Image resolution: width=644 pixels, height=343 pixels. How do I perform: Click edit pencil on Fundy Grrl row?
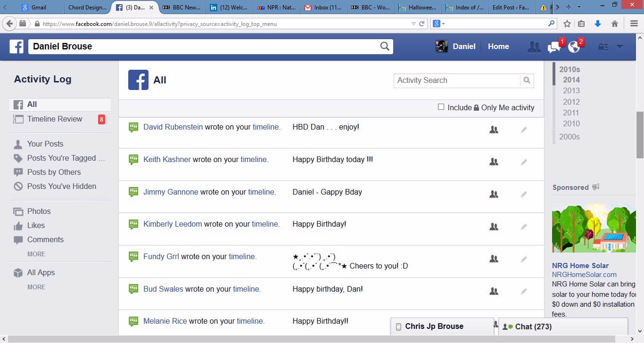[524, 259]
